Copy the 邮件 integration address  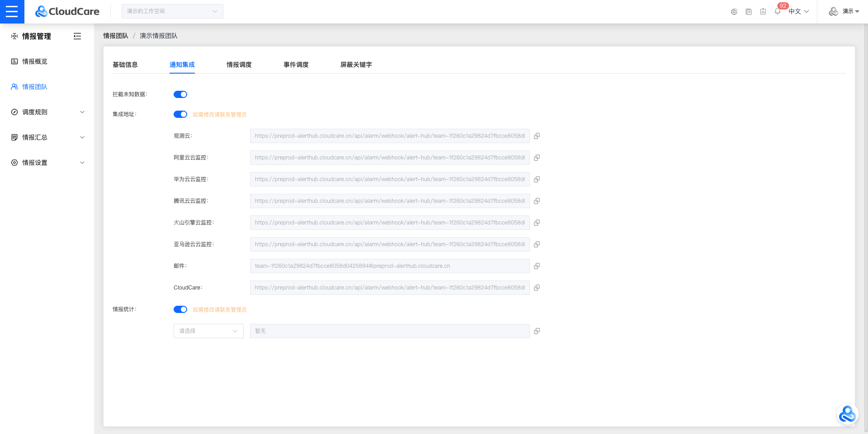[x=537, y=266]
